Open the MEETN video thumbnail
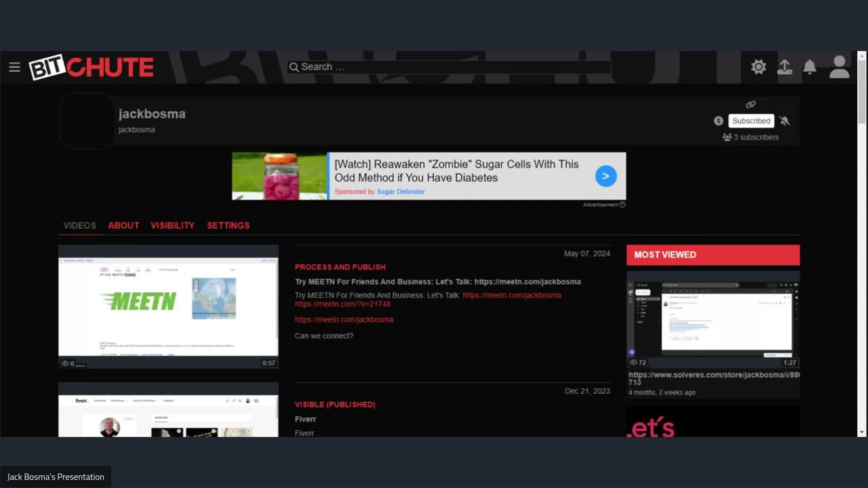 coord(168,306)
